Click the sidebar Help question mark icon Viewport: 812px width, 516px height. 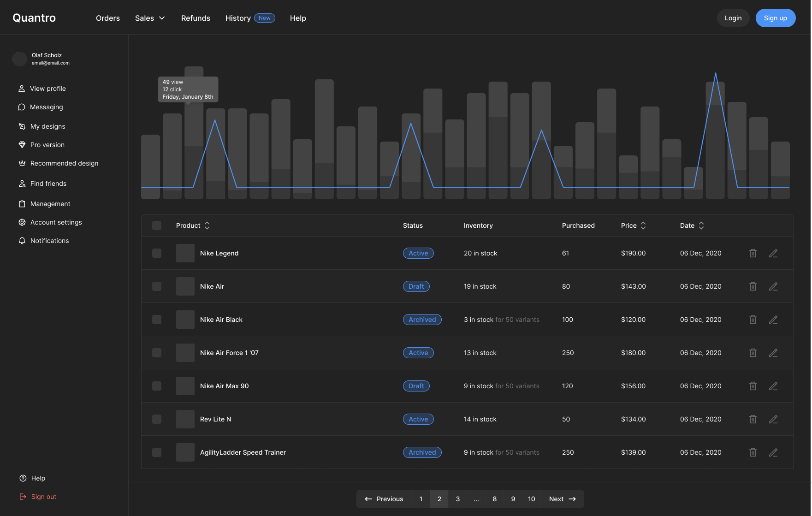click(x=23, y=478)
